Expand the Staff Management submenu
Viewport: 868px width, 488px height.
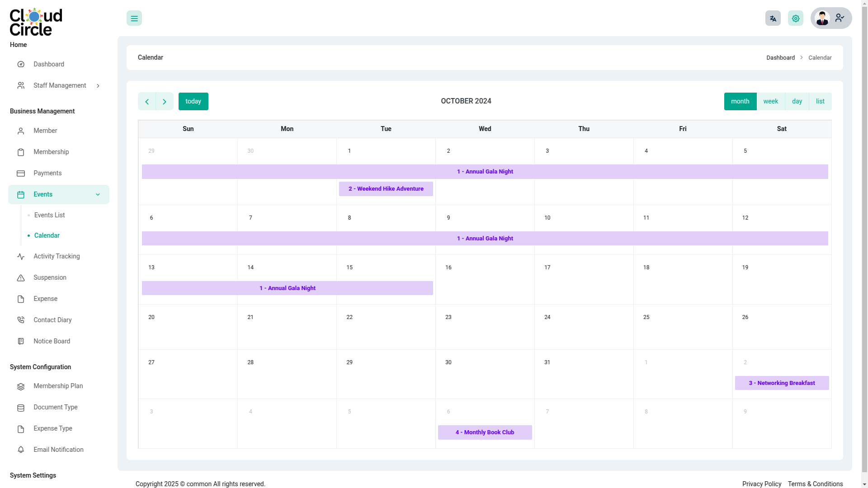(x=59, y=85)
